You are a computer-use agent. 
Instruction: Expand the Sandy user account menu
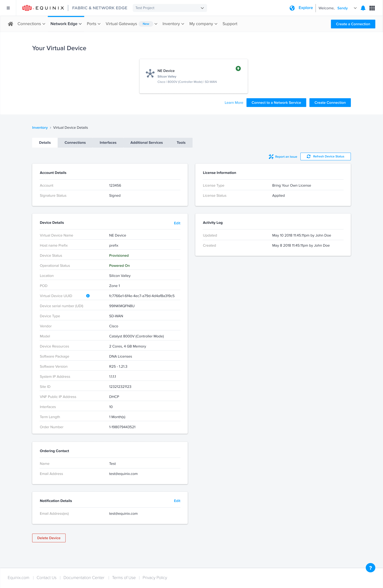(355, 8)
